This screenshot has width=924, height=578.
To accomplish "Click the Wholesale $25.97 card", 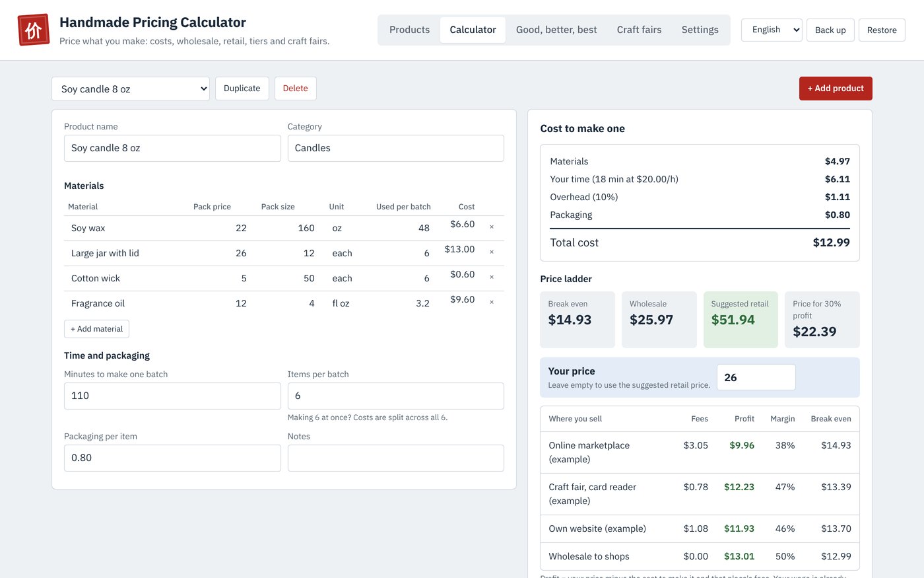I will click(x=659, y=320).
